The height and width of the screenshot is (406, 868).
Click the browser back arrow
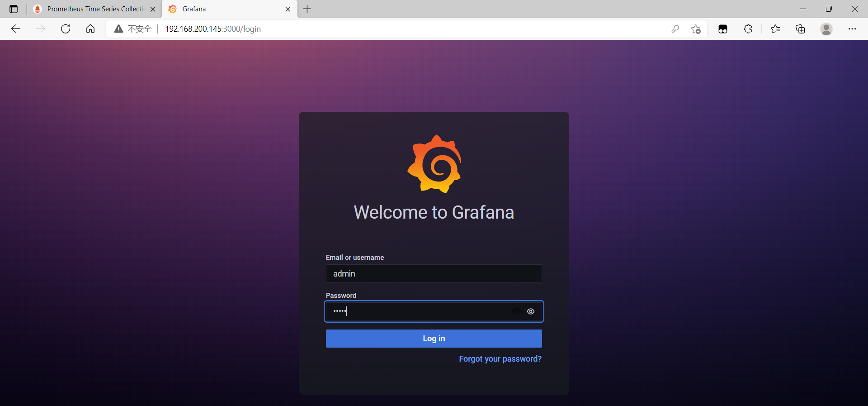[16, 29]
